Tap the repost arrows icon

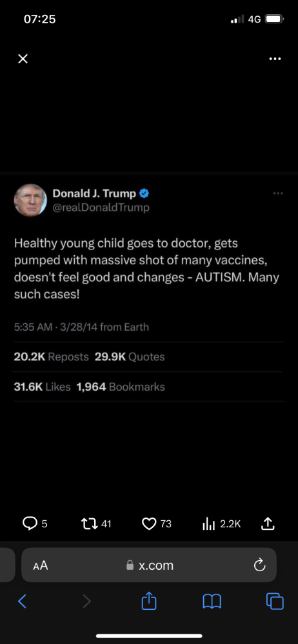click(x=89, y=523)
